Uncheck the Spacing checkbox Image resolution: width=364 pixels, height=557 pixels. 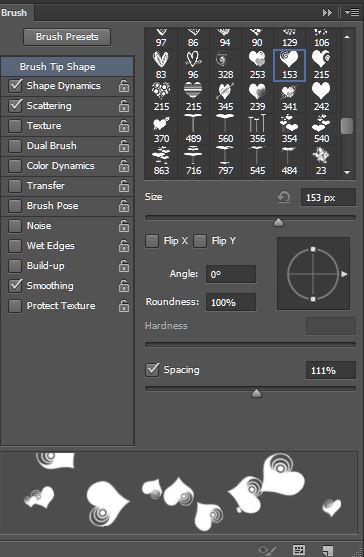[152, 370]
